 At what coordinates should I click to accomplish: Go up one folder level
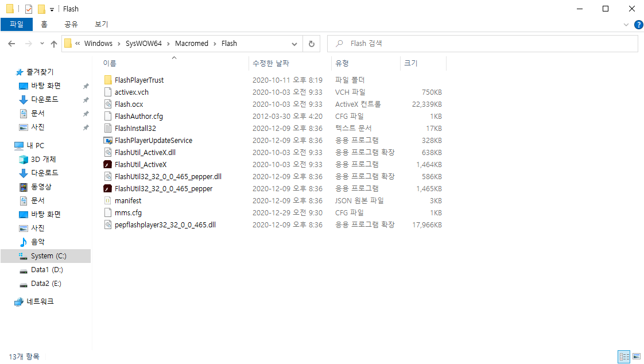[54, 44]
